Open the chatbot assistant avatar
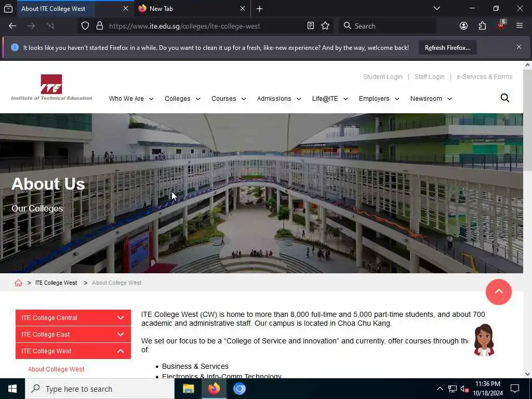Screen dimensions: 532x399 click(484, 340)
